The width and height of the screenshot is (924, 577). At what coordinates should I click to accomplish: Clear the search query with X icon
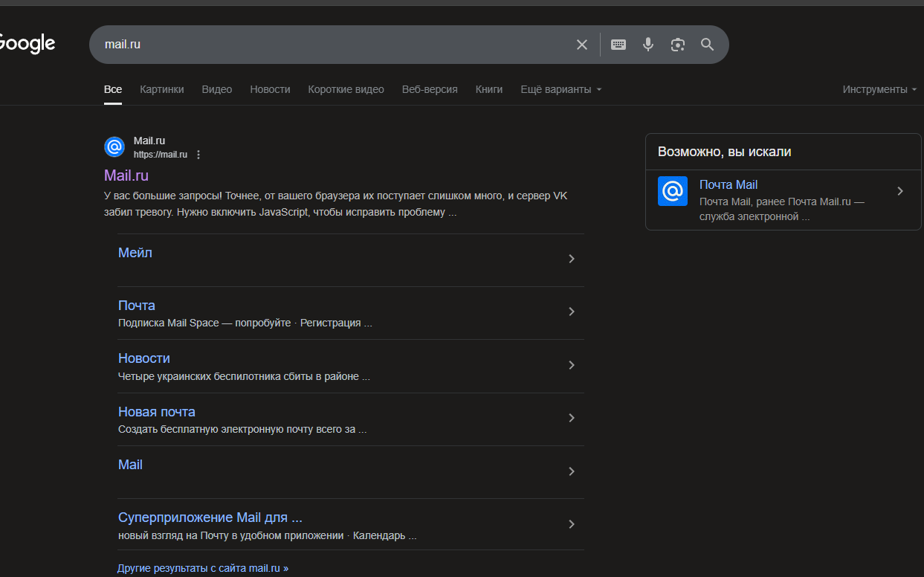(582, 45)
